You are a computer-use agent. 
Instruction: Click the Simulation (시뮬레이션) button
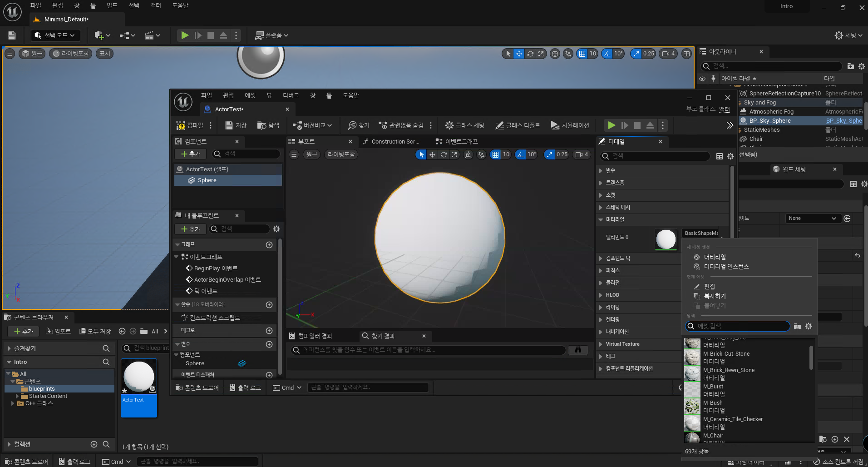click(570, 125)
